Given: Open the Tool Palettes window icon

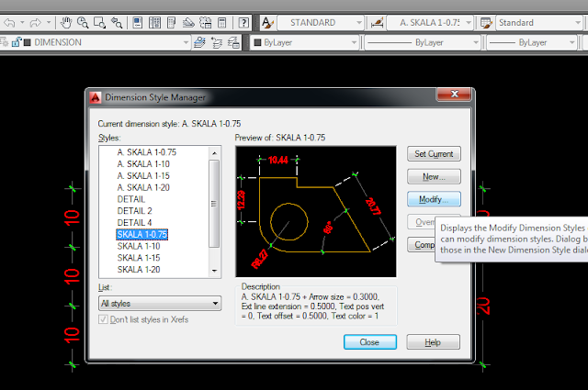Looking at the screenshot, I should (x=172, y=23).
